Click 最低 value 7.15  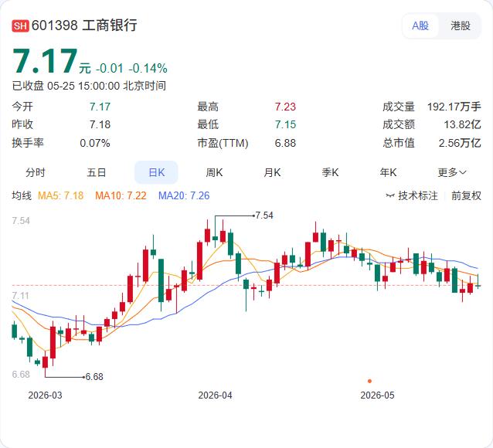point(285,124)
